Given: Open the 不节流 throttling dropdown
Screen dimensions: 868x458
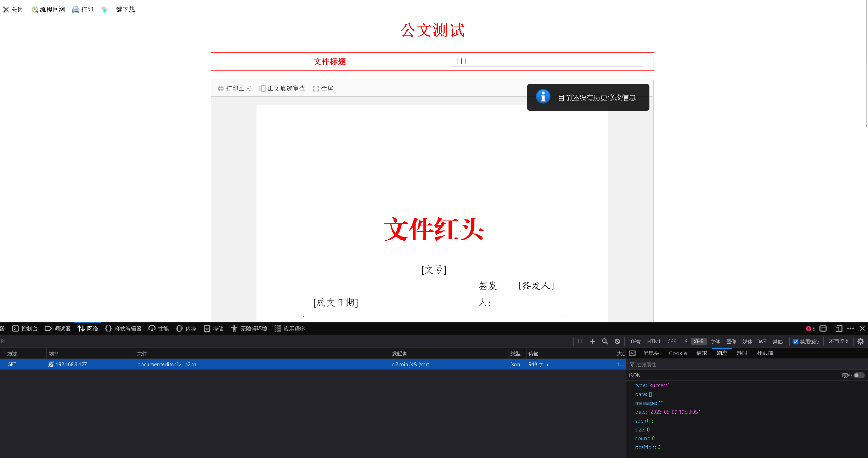Looking at the screenshot, I should click(838, 341).
